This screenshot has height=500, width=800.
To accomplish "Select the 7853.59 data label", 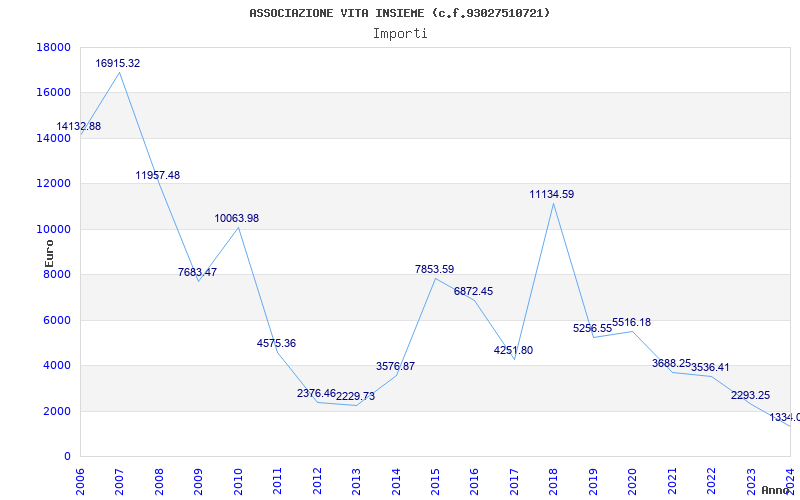I will pyautogui.click(x=435, y=269).
